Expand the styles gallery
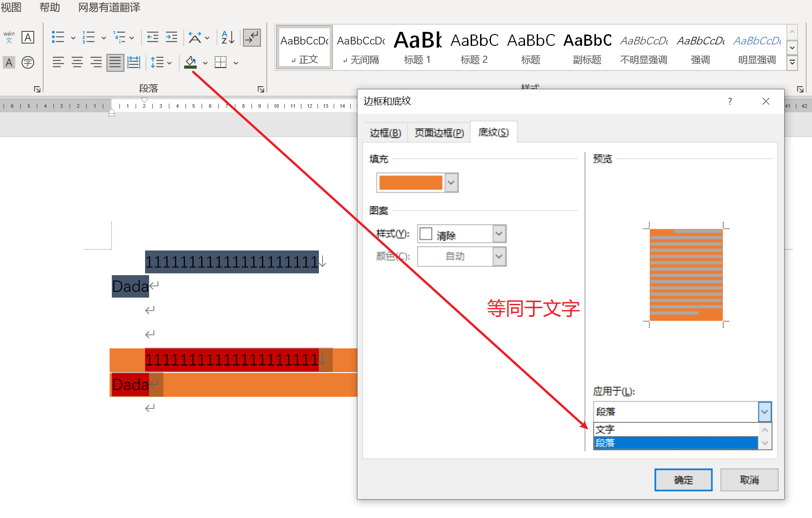This screenshot has height=518, width=812. coord(792,62)
